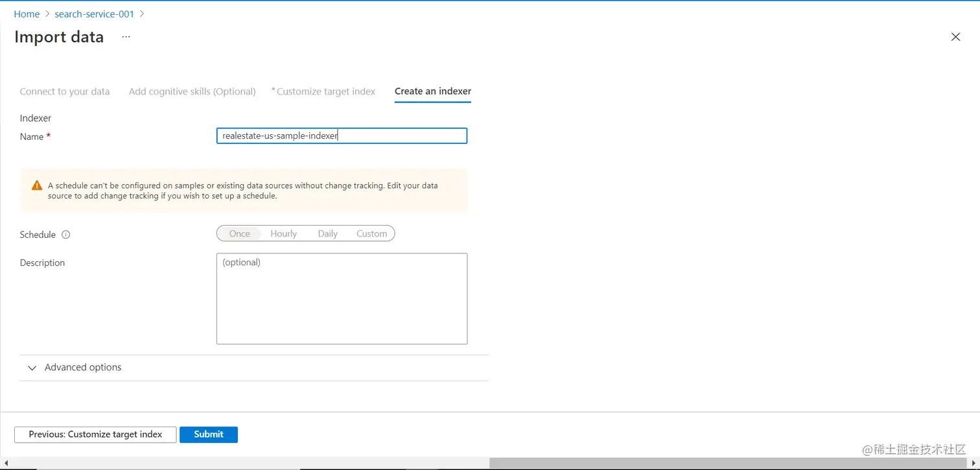Click the orange warning triangle icon
This screenshot has height=470, width=980.
click(37, 185)
